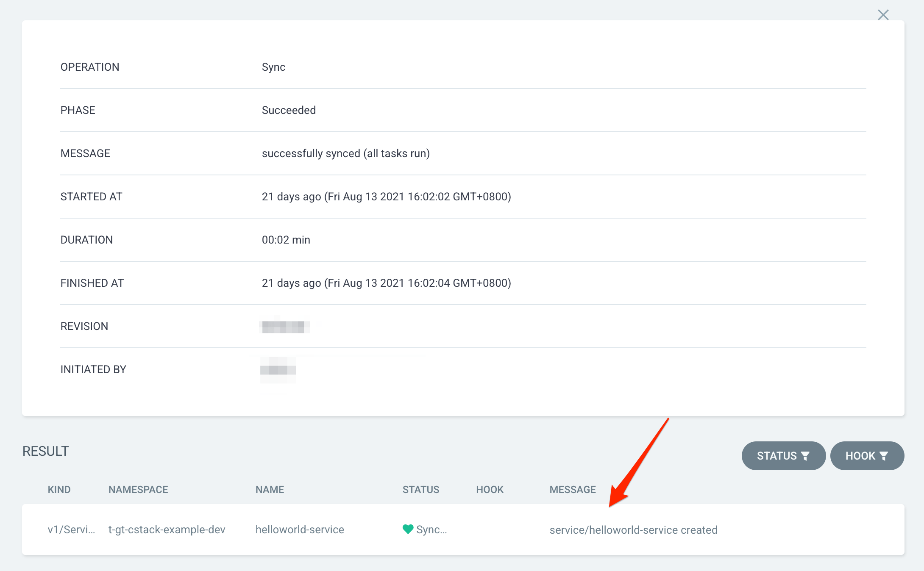924x571 pixels.
Task: Click the X to close sync details
Action: coord(883,15)
